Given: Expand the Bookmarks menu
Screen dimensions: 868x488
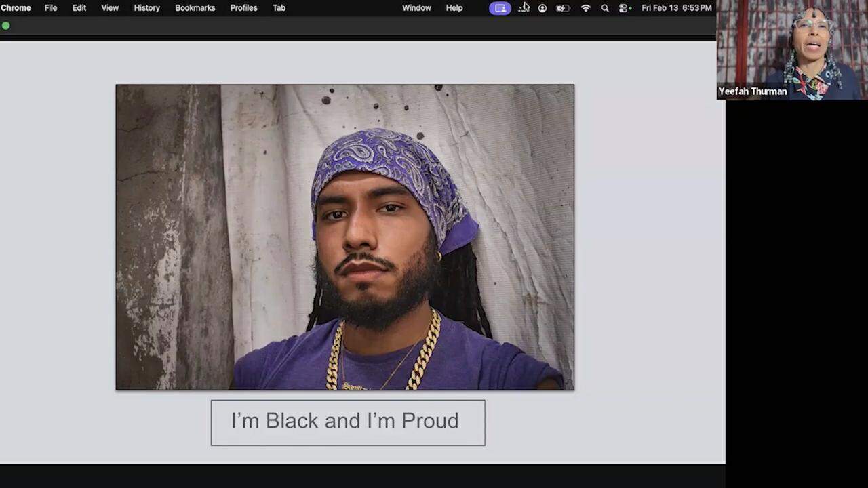Looking at the screenshot, I should pyautogui.click(x=195, y=8).
